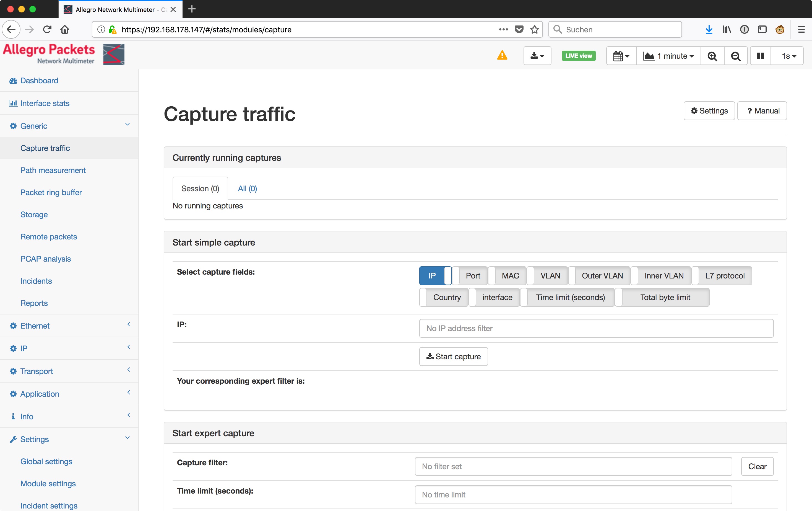Click the IP address filter input

596,328
